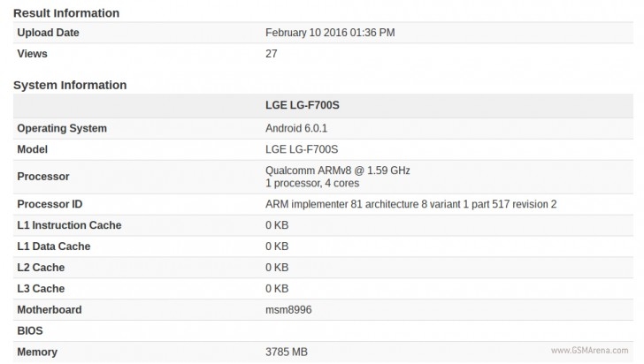The image size is (644, 364).
Task: Click the Result Information heading
Action: [x=66, y=13]
